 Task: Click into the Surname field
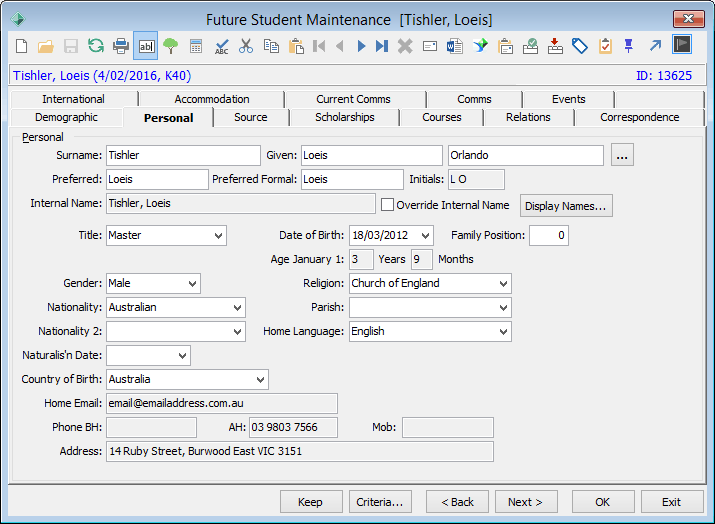(x=183, y=156)
